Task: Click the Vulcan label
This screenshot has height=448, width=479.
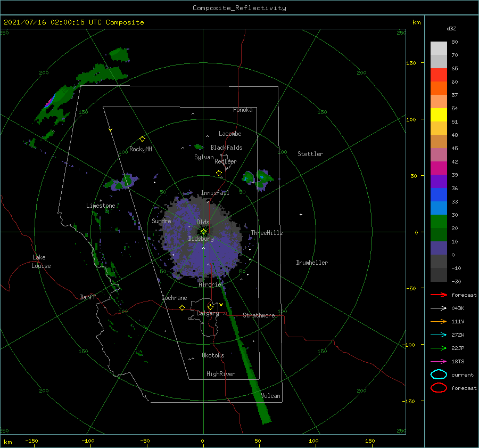Action: [x=270, y=396]
